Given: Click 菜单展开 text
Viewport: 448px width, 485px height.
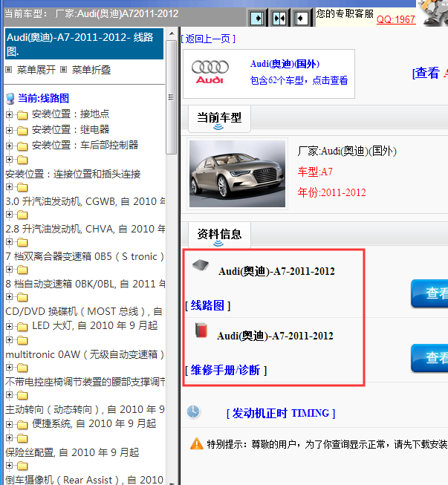Looking at the screenshot, I should pos(36,70).
